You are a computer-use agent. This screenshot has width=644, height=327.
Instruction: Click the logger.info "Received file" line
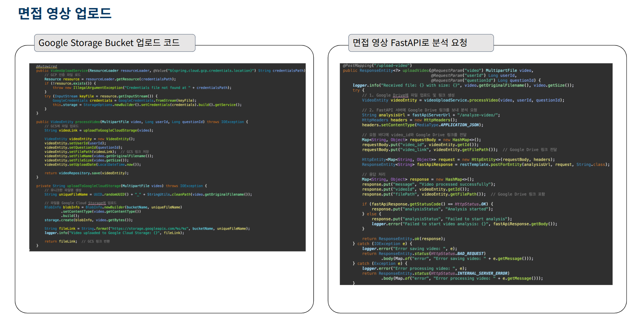463,85
